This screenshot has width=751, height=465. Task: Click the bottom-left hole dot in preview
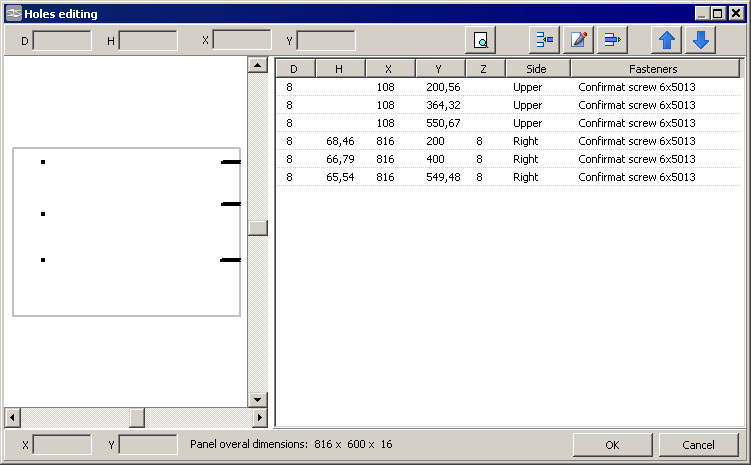[43, 260]
